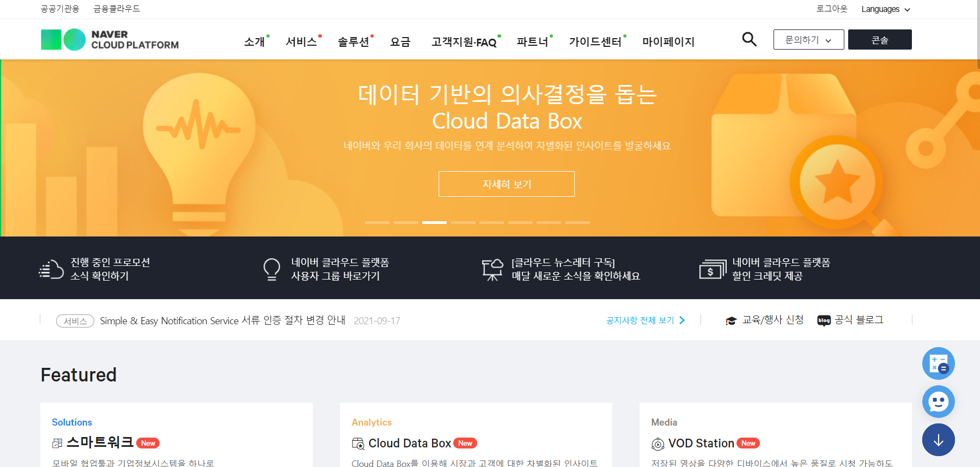Click 진행 중인 프로모션 소식 확인하기 text
The image size is (980, 467).
point(111,269)
